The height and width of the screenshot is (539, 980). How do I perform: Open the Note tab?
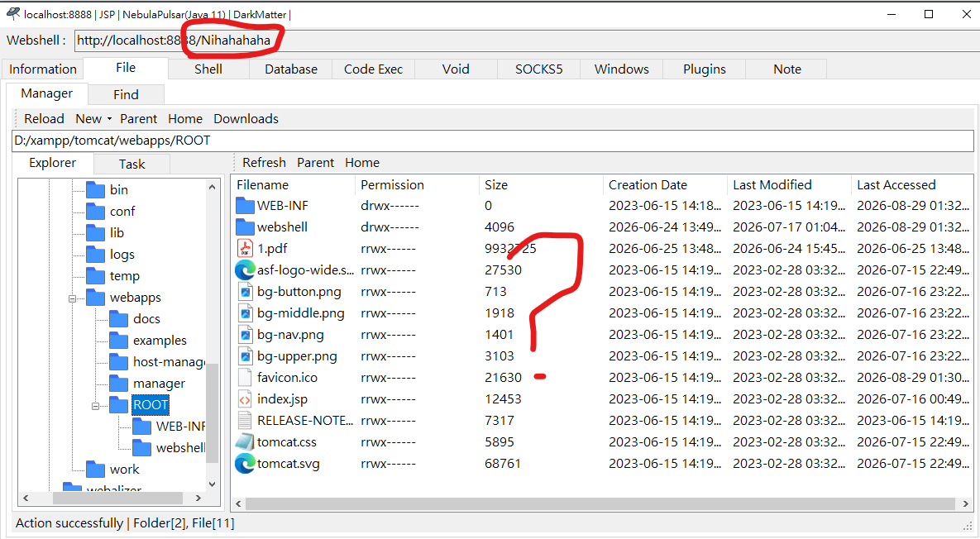coord(786,69)
